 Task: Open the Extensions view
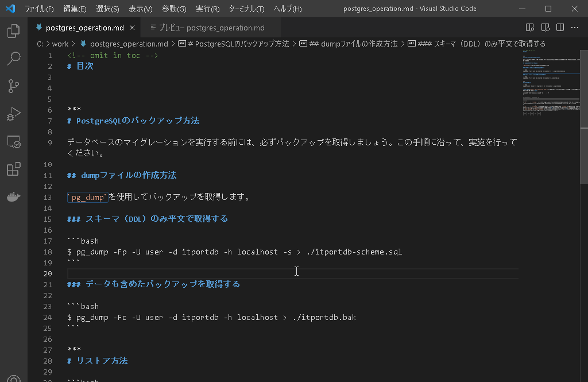point(14,169)
